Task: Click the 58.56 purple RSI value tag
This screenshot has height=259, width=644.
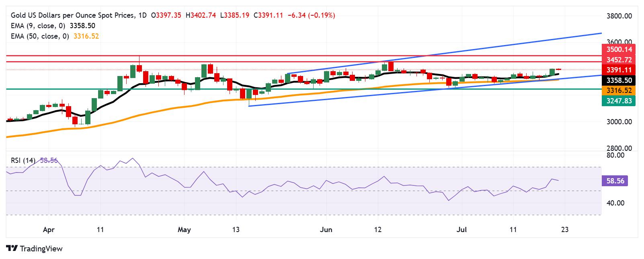Action: pos(615,181)
